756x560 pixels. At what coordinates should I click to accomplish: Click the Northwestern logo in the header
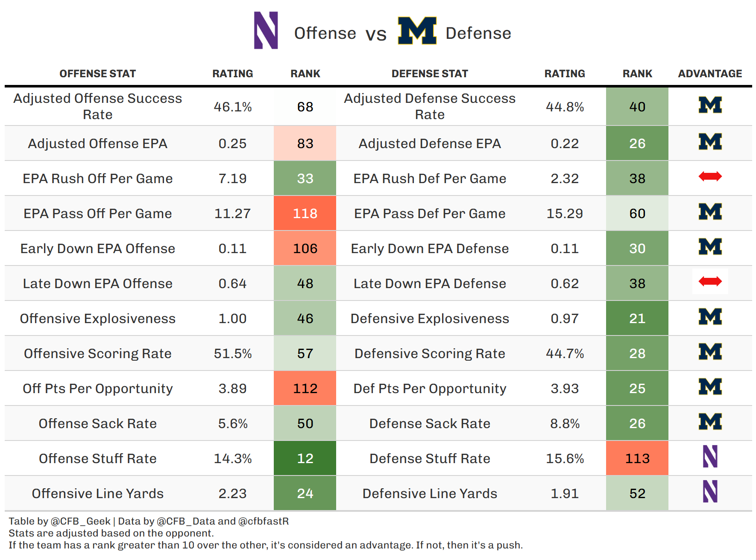(x=266, y=30)
